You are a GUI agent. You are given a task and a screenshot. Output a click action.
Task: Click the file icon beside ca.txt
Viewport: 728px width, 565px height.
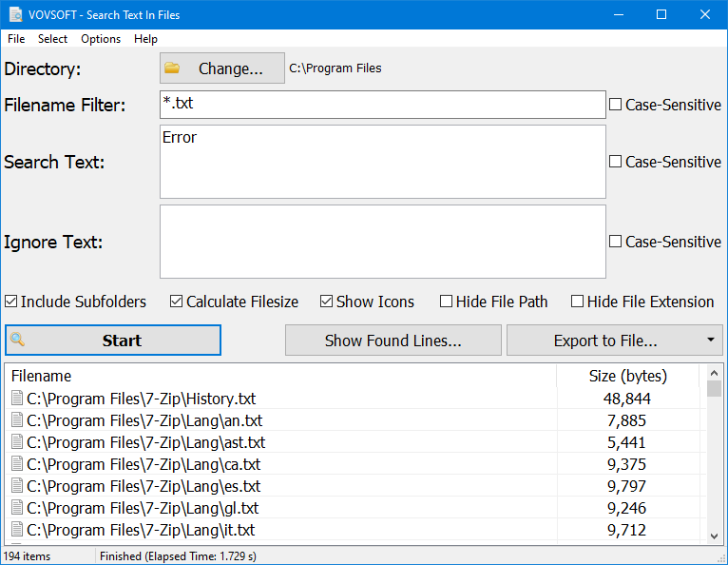(x=17, y=464)
